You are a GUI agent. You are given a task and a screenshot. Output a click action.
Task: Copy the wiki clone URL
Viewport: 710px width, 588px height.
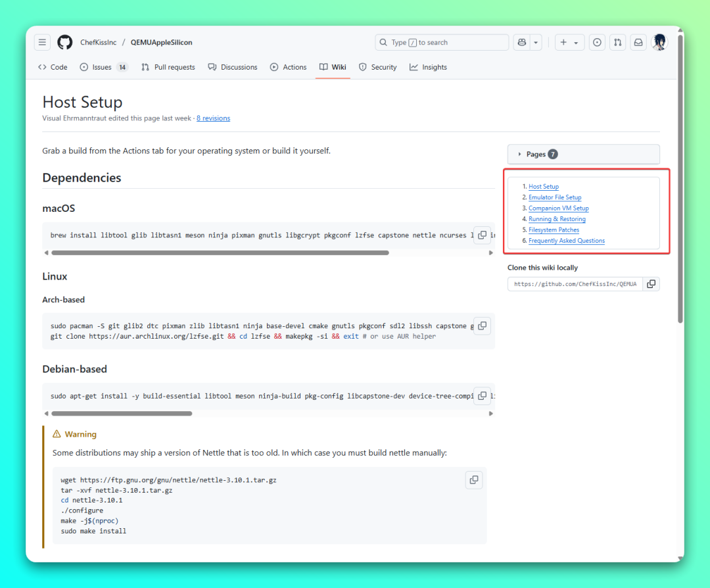(x=651, y=283)
